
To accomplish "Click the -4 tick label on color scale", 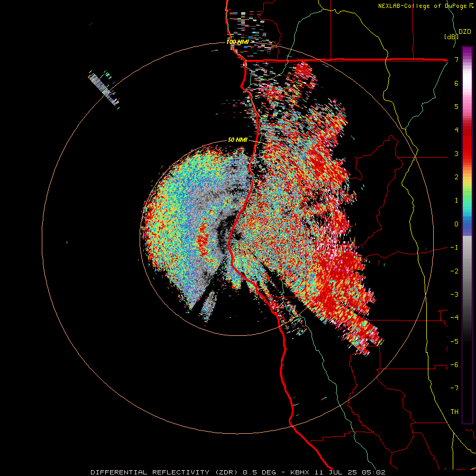I will point(454,318).
